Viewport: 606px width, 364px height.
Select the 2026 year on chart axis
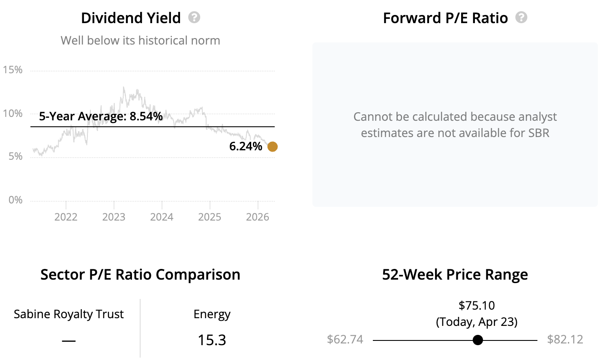258,217
